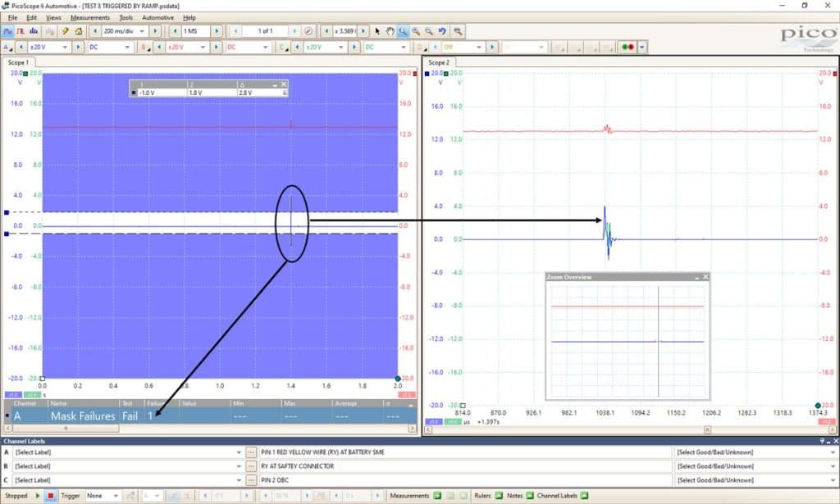Increase sample count arrow next to 1 MS
Image resolution: width=840 pixels, height=504 pixels.
[217, 31]
